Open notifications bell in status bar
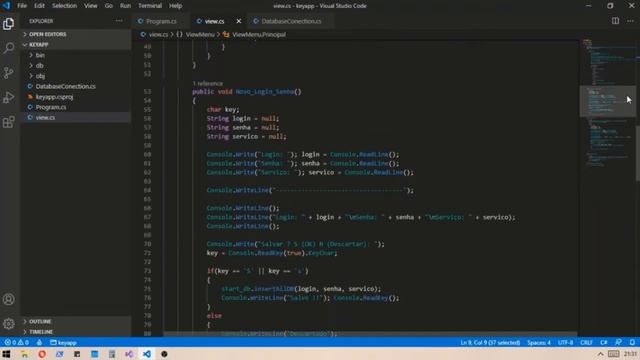640x360 pixels. point(632,342)
